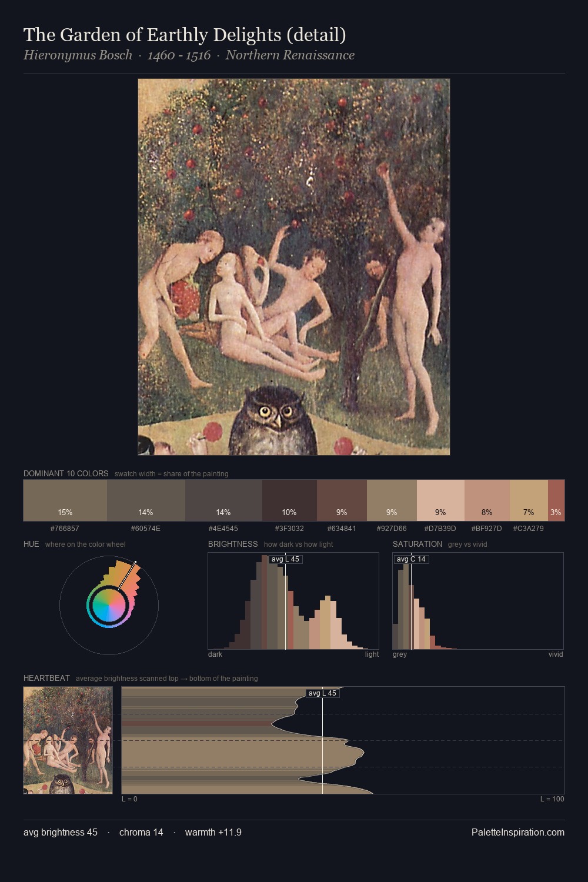Select the 9% brown swatch #634841
The width and height of the screenshot is (588, 882).
pos(342,500)
